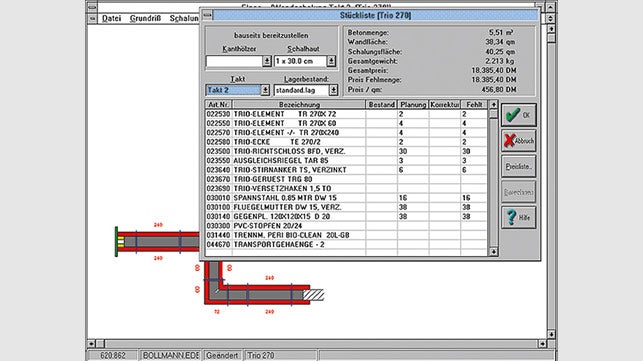
Task: Open Hilfe with the question mark button
Action: [x=518, y=217]
